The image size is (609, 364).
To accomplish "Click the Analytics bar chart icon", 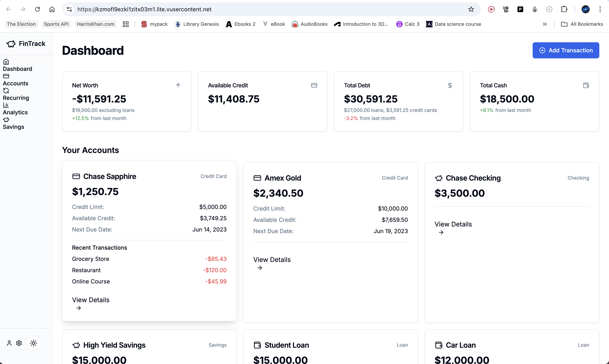I will 6,105.
